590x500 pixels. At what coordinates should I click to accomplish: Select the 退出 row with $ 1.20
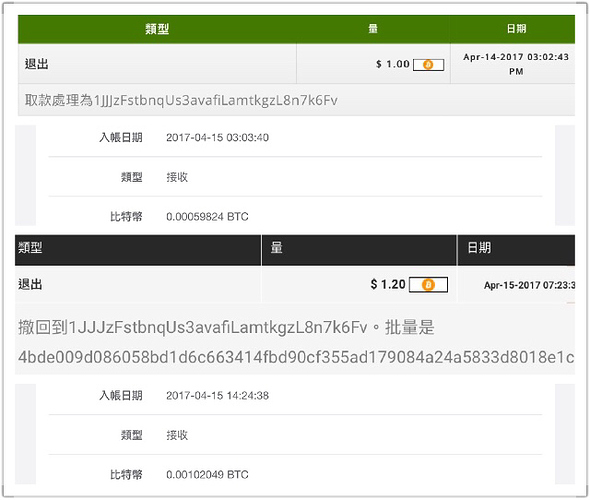point(295,284)
